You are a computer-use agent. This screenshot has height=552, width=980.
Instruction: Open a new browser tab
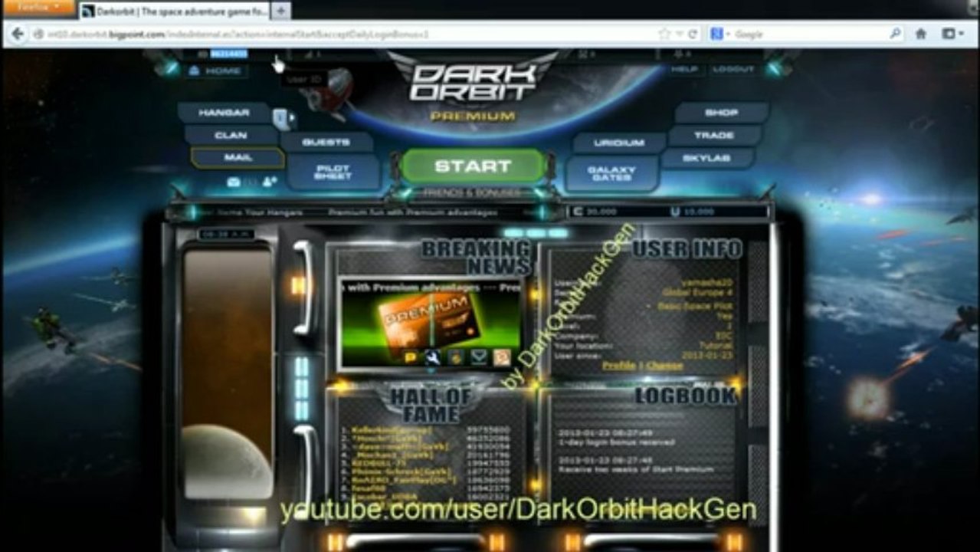click(280, 11)
